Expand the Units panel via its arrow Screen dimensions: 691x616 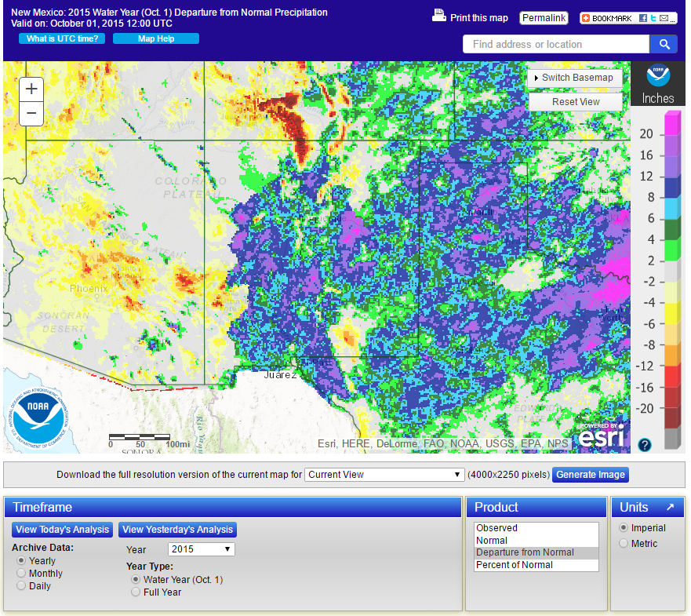(671, 507)
